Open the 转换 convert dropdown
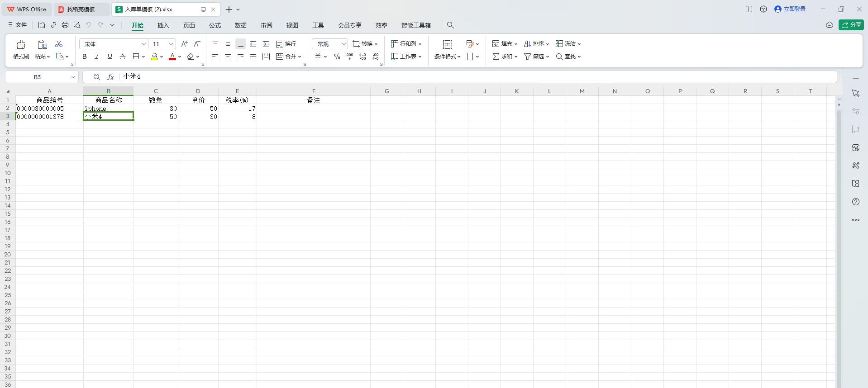Screen dimensions: 868x388 click(365, 44)
